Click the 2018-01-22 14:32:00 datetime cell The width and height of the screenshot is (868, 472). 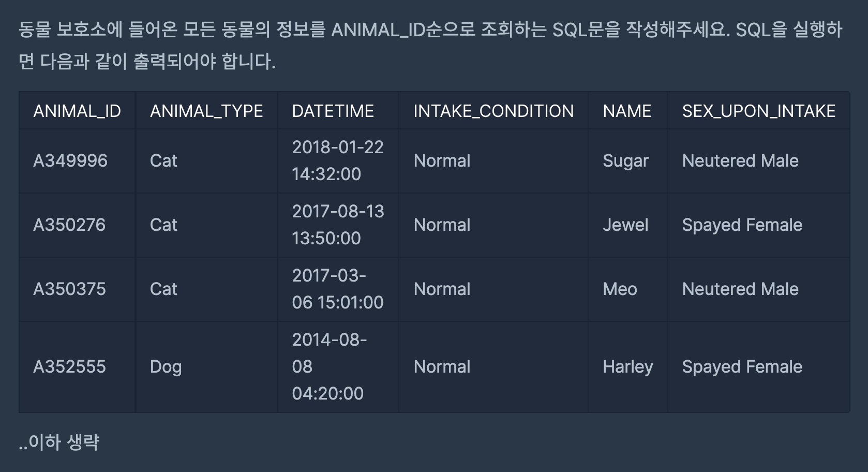[338, 161]
